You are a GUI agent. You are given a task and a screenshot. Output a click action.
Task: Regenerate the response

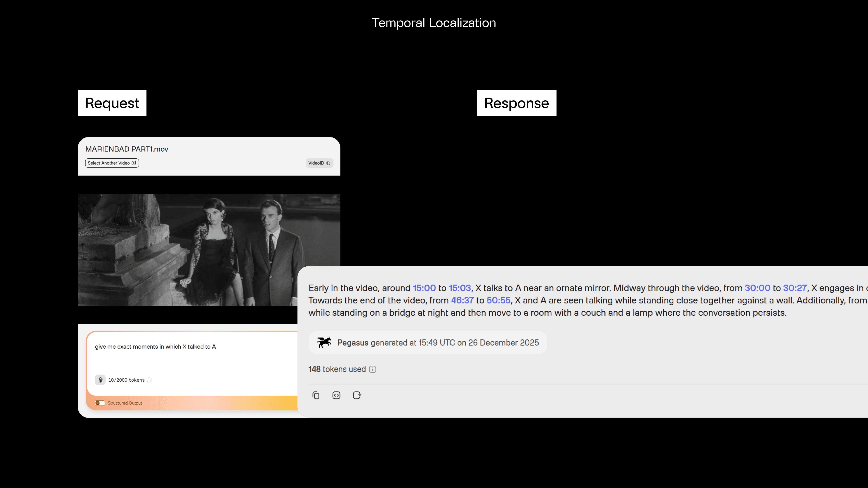click(x=357, y=395)
